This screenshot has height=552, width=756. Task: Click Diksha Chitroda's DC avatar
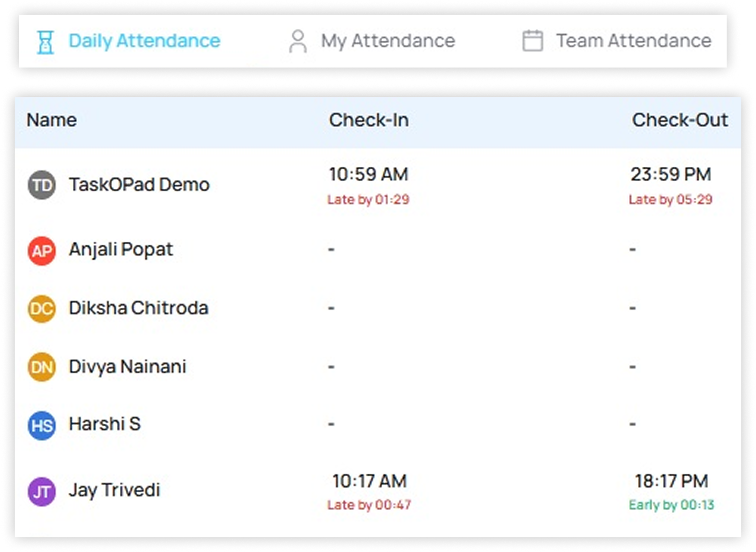[x=42, y=309]
